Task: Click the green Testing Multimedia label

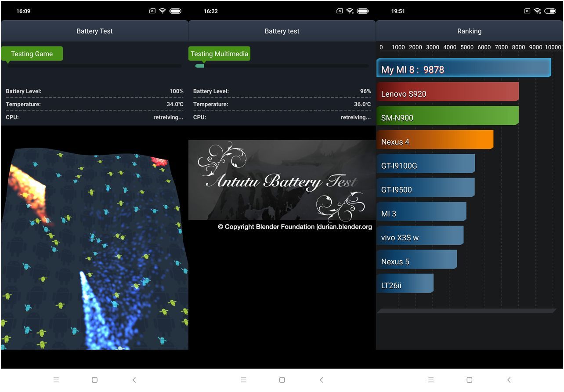Action: tap(219, 54)
